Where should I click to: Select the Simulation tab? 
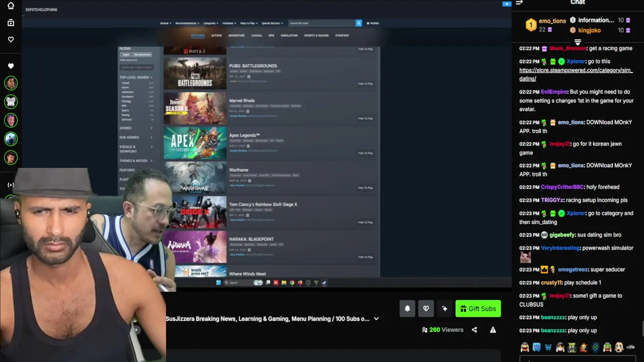[289, 36]
